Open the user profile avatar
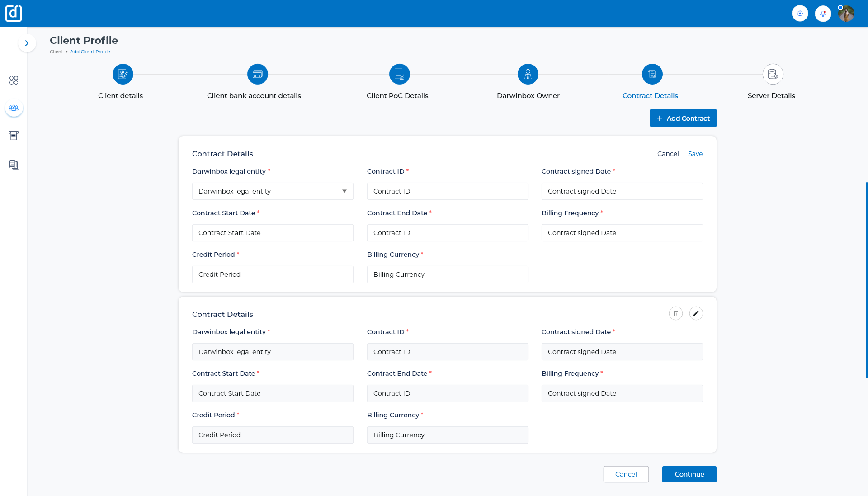 [846, 14]
